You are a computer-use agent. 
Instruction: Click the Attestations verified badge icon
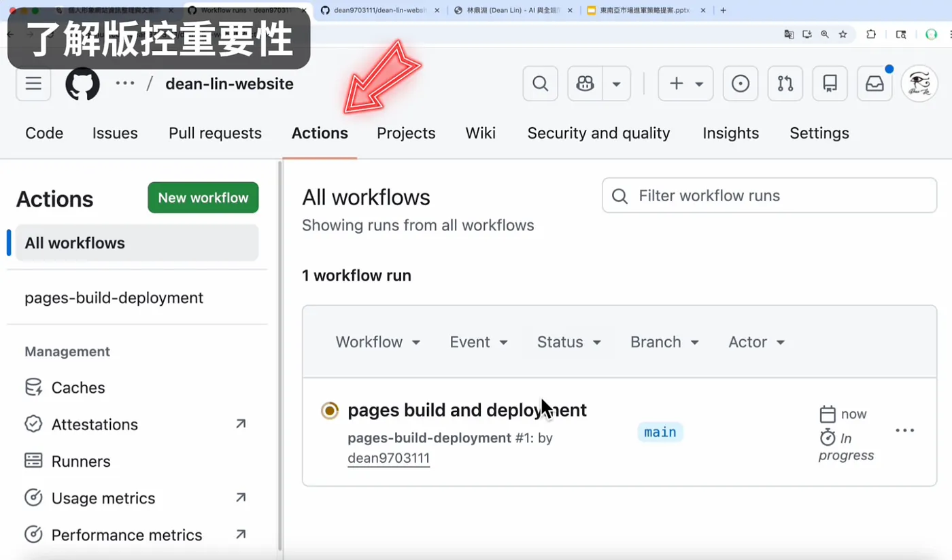click(x=33, y=424)
